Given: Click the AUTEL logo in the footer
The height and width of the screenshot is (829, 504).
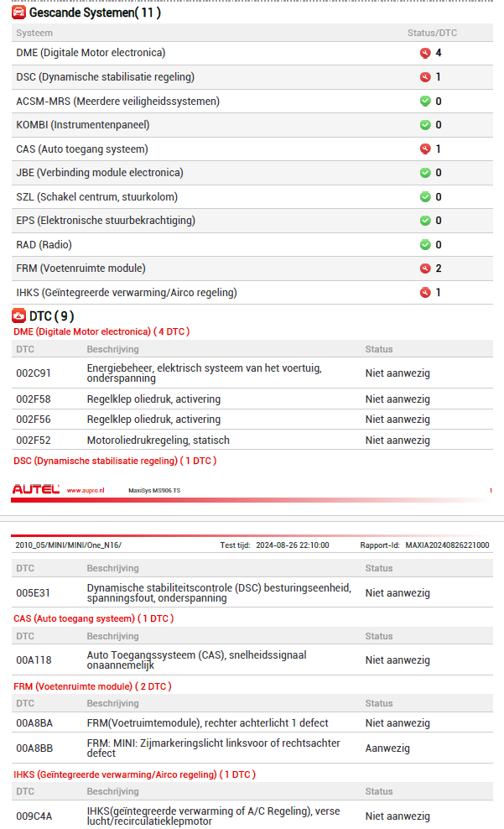Looking at the screenshot, I should tap(36, 490).
